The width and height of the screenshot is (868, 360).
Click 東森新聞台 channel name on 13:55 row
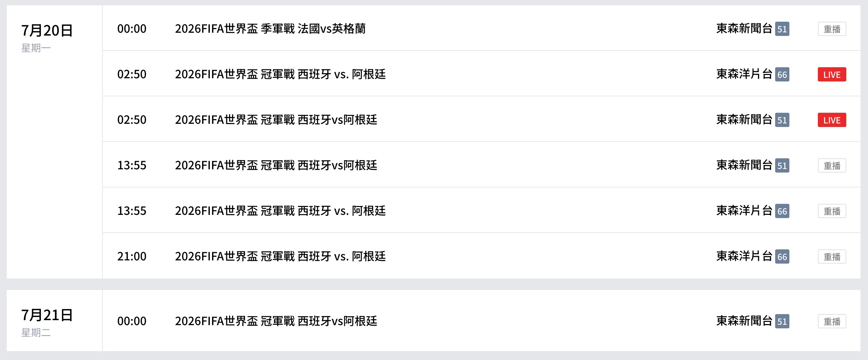point(744,165)
